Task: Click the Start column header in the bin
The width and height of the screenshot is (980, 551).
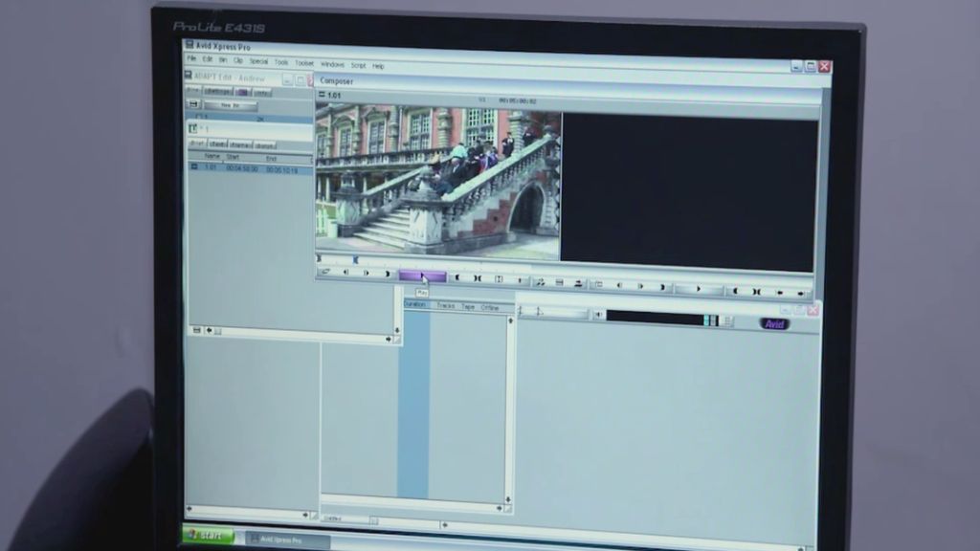Action: (233, 157)
